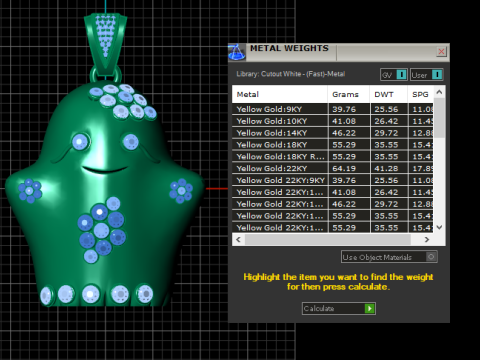The image size is (480, 360).
Task: Select the Yellow Gold:18KY row
Action: [333, 145]
